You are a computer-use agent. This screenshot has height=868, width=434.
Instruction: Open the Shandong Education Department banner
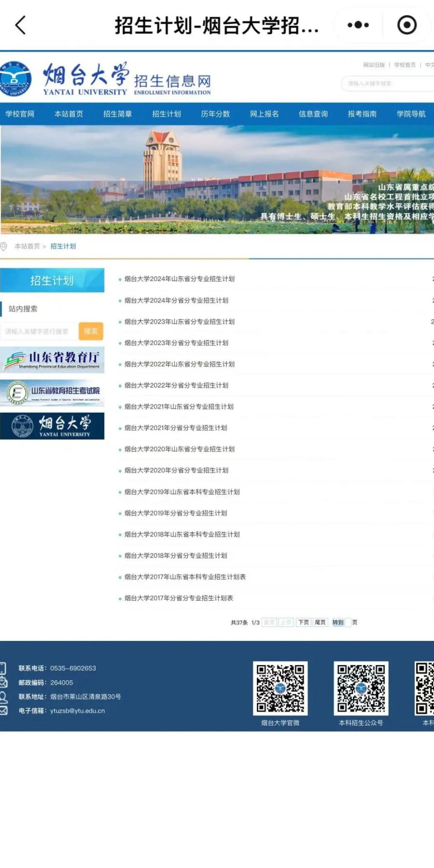pos(52,360)
